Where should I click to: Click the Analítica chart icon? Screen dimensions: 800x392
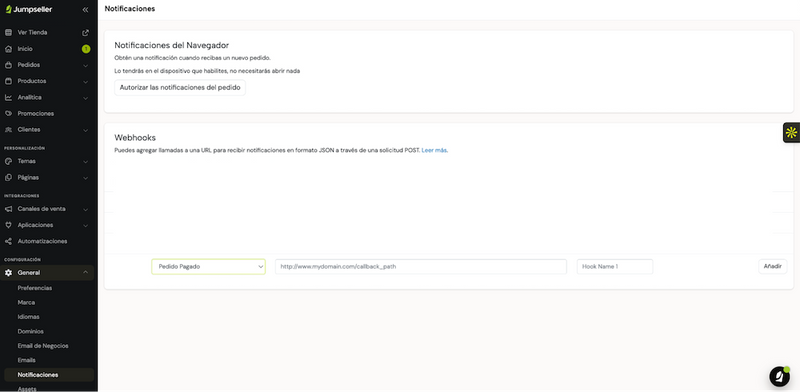pos(8,97)
